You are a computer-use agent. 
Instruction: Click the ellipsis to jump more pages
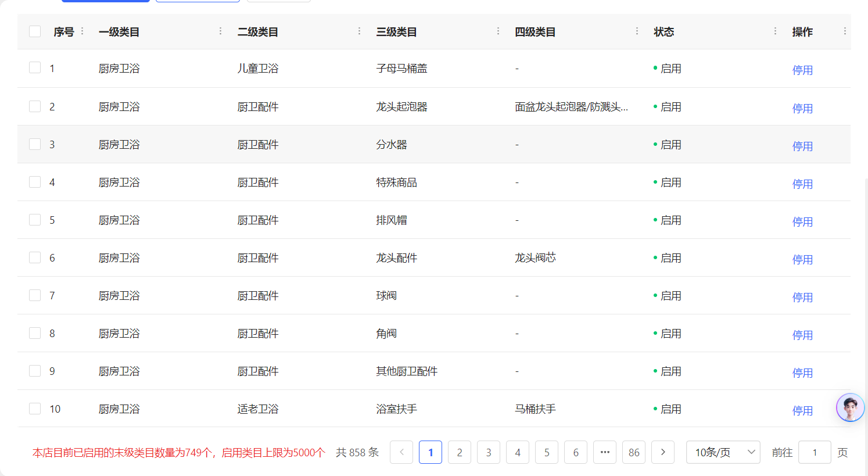[x=605, y=452]
